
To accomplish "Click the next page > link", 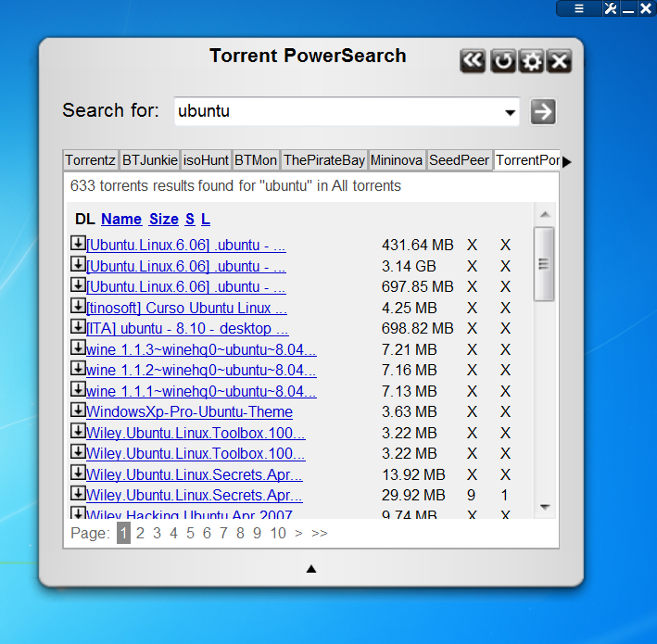I will tap(298, 534).
